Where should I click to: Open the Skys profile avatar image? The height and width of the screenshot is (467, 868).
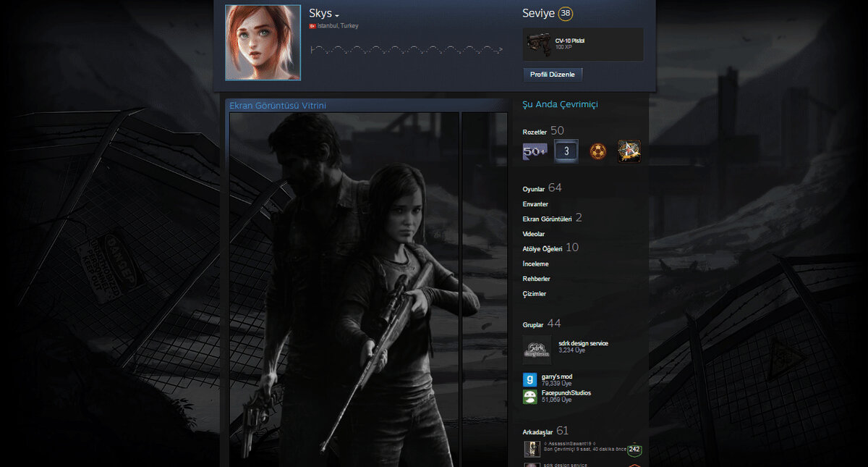pos(263,42)
